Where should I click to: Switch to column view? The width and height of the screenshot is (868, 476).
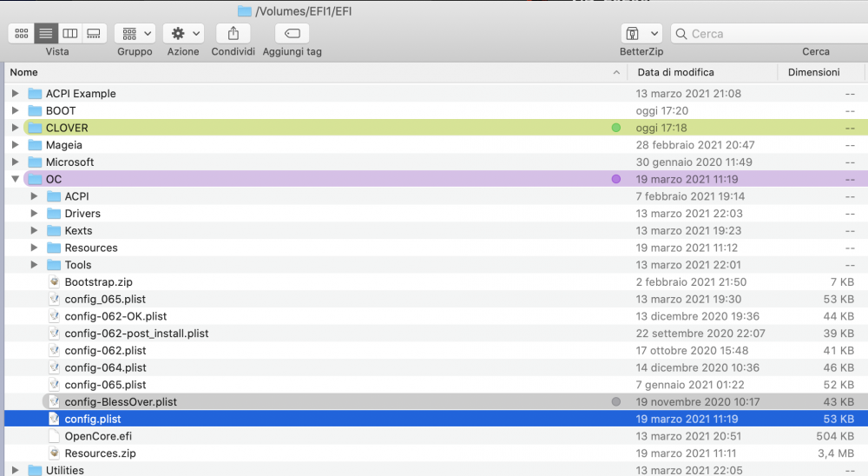[70, 34]
